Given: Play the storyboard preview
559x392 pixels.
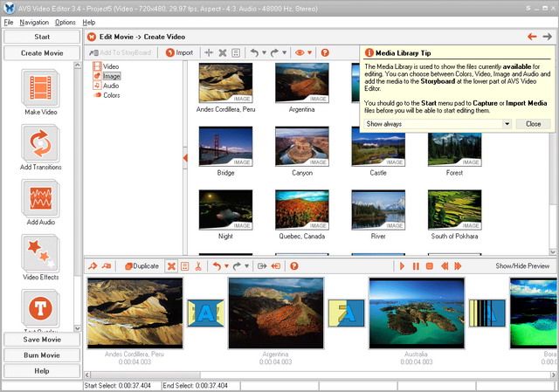Looking at the screenshot, I should (x=402, y=266).
